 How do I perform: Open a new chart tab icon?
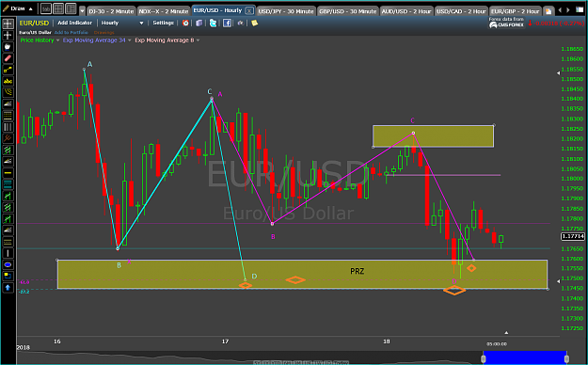tap(548, 11)
